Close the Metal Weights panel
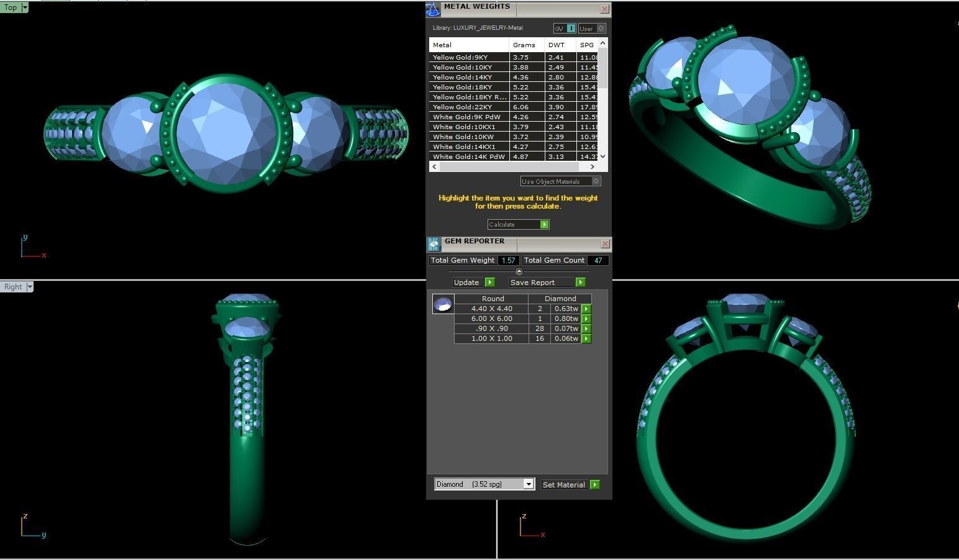This screenshot has width=959, height=560. pos(604,9)
